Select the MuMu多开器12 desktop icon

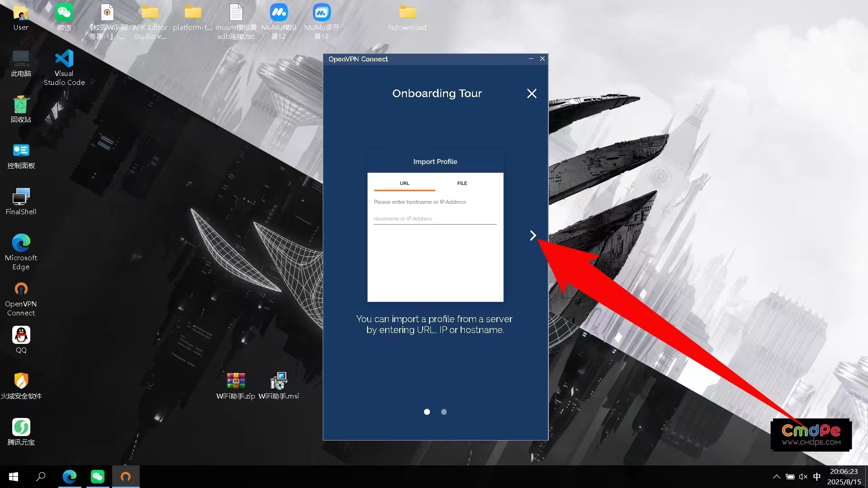pyautogui.click(x=321, y=22)
